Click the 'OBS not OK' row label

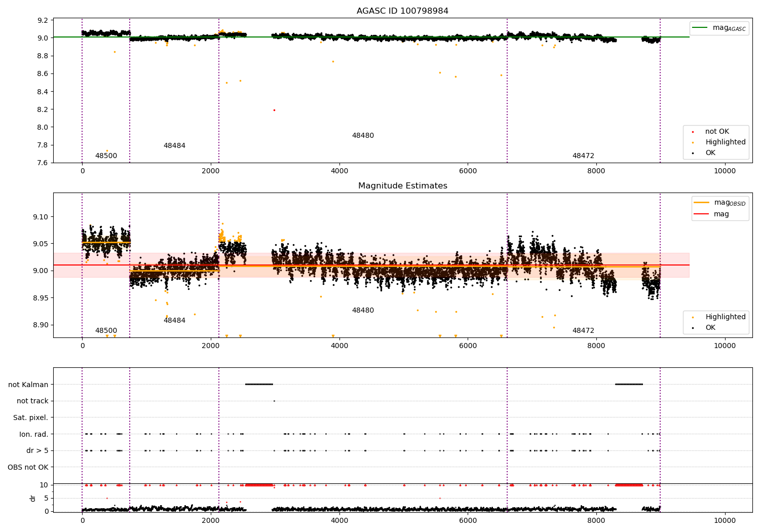28,467
